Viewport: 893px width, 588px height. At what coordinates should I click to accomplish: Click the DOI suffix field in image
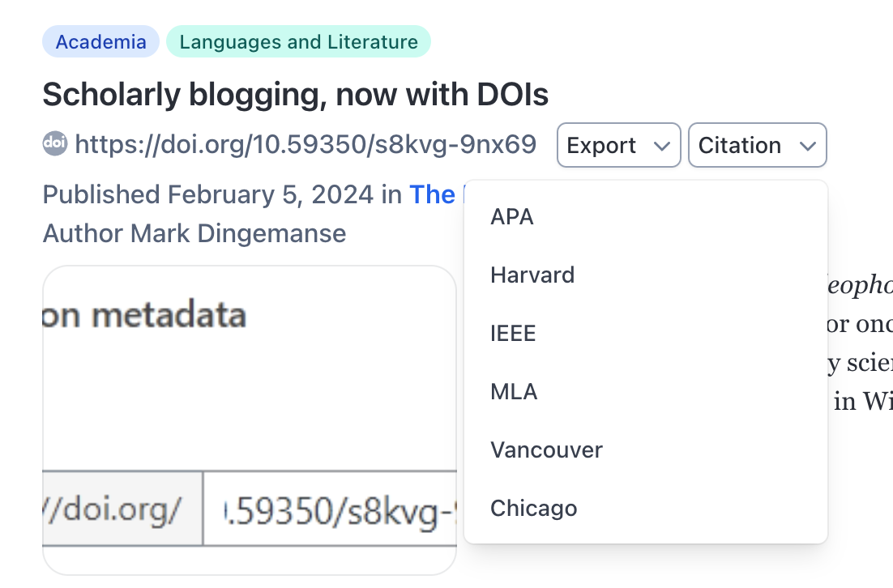click(332, 509)
